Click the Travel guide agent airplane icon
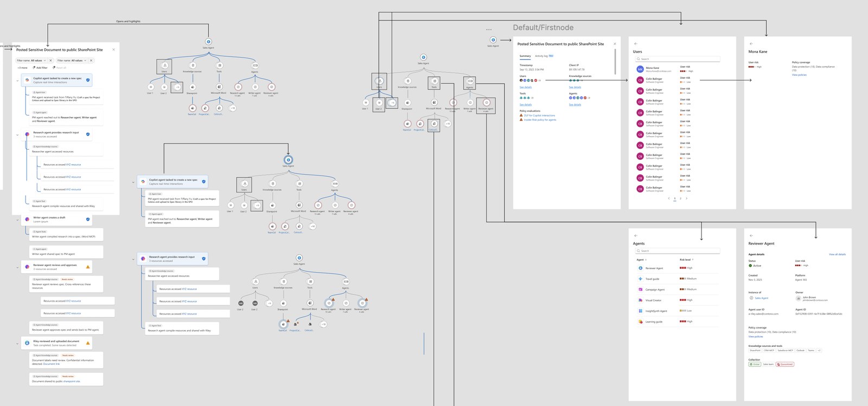This screenshot has height=406, width=868. (x=640, y=279)
